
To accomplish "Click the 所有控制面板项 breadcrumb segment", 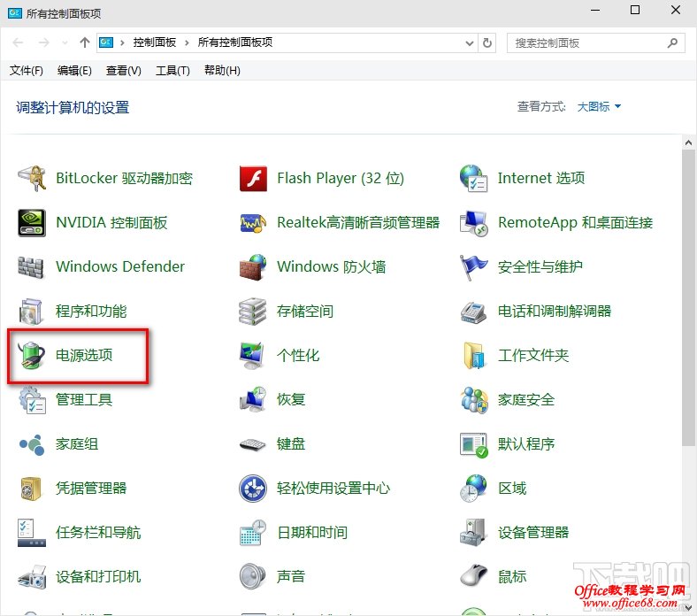I will [235, 42].
